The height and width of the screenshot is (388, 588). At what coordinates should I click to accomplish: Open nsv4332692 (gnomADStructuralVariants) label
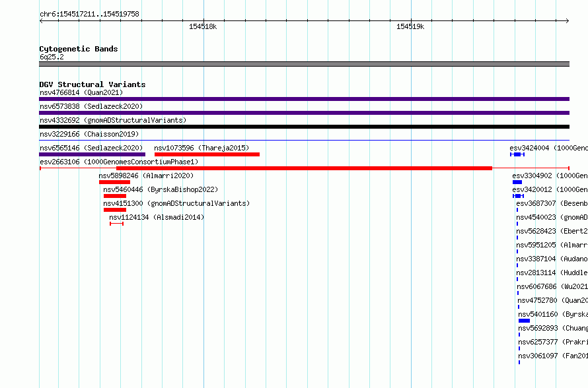[113, 120]
